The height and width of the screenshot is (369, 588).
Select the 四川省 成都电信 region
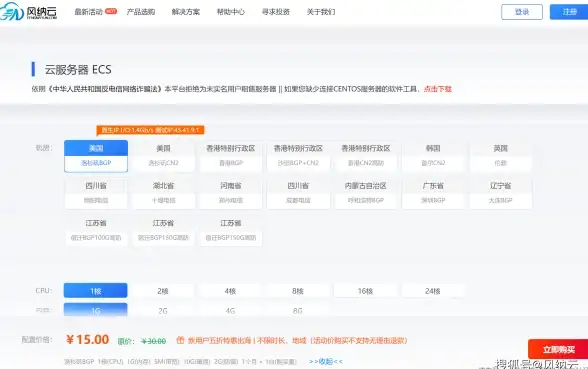[298, 193]
